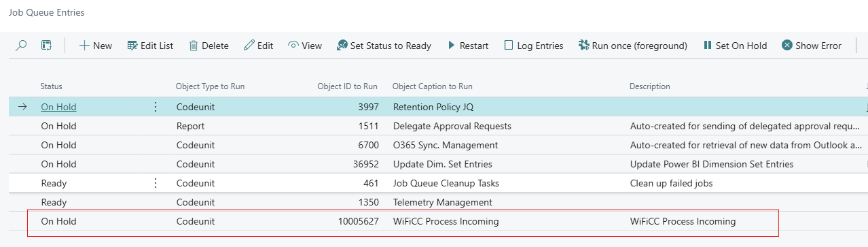The height and width of the screenshot is (247, 868).
Task: Click object ID 1511 cell
Action: 367,126
